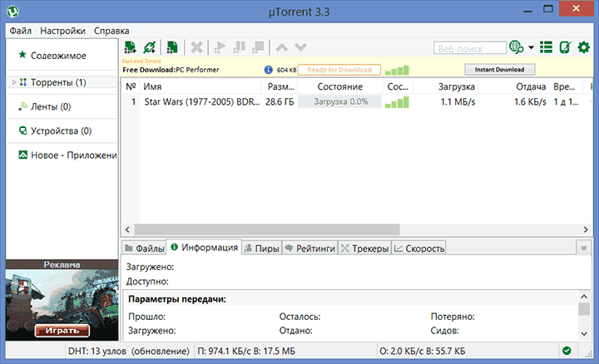
Task: Click the Stop torrent toolbar icon
Action: click(x=258, y=47)
